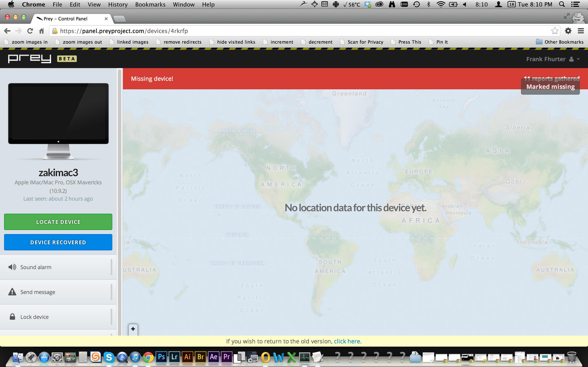The height and width of the screenshot is (367, 588).
Task: Click zoom in map control
Action: tap(133, 329)
